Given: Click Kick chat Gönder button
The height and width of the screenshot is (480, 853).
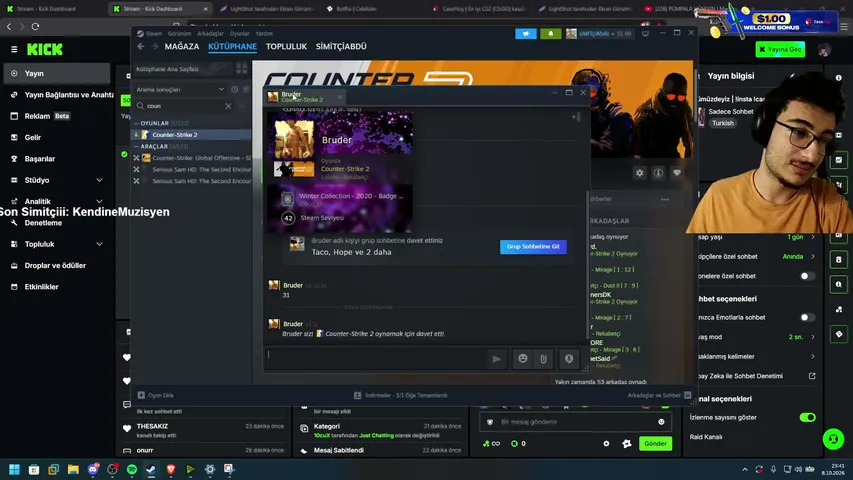Looking at the screenshot, I should coord(655,444).
